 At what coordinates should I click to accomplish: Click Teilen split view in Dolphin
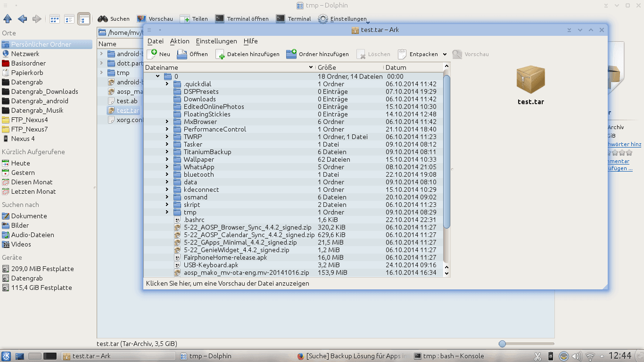[194, 19]
